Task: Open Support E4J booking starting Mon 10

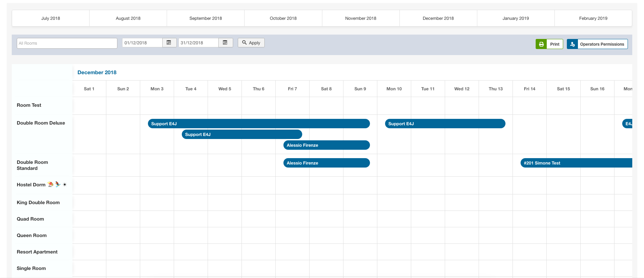Action: (x=445, y=124)
